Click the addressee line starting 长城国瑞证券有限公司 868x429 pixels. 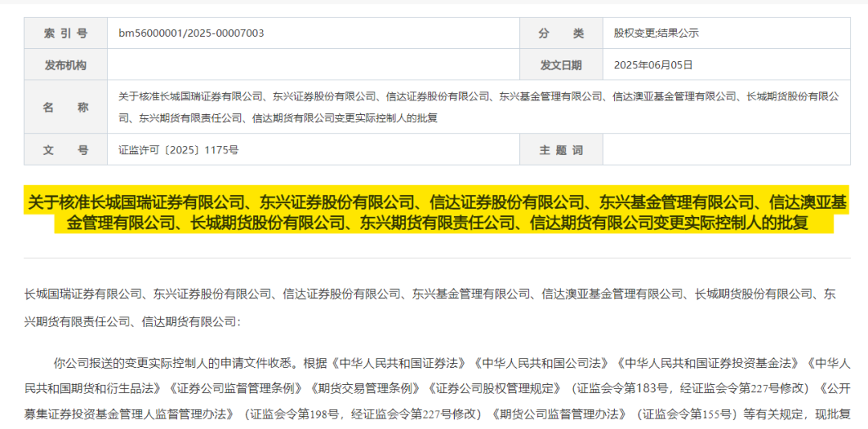pyautogui.click(x=430, y=307)
